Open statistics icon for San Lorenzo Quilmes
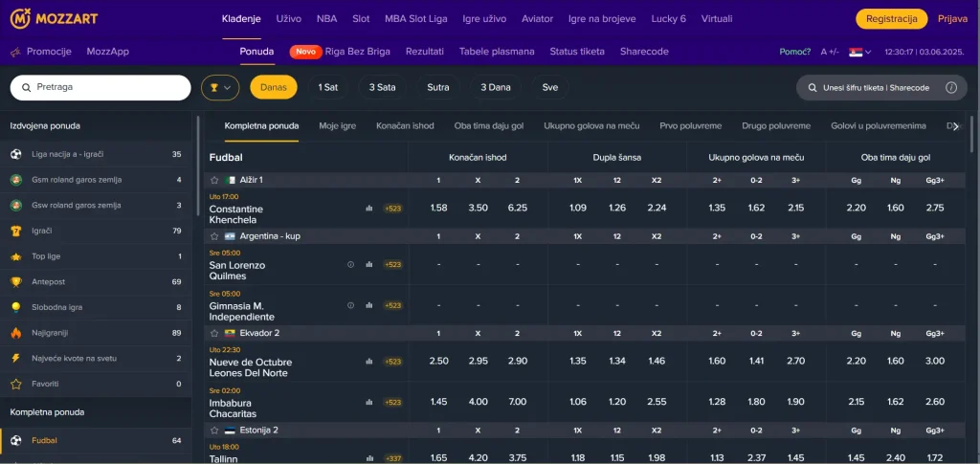The image size is (980, 464). [x=368, y=264]
